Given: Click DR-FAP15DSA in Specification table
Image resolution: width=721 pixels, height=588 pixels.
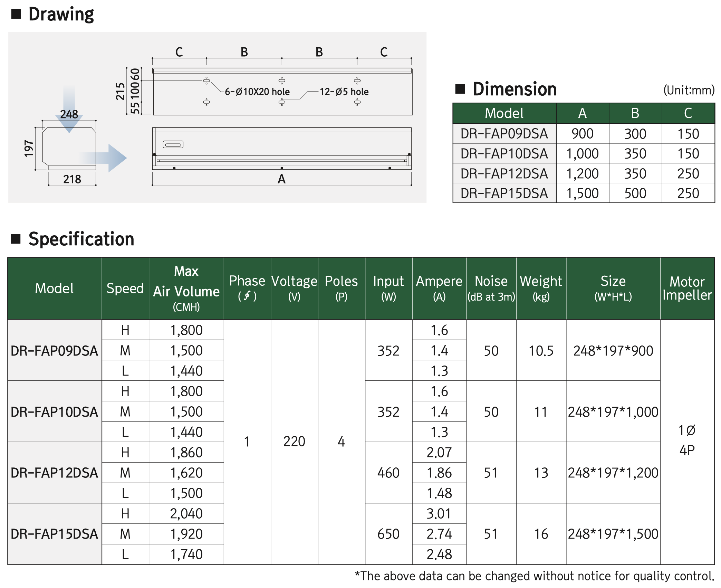Looking at the screenshot, I should tap(55, 534).
